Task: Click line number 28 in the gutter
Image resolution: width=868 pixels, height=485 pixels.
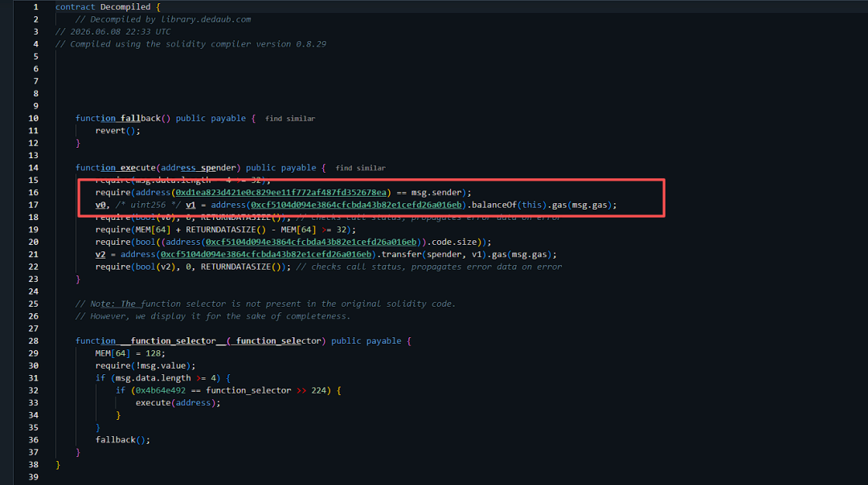Action: [x=34, y=340]
